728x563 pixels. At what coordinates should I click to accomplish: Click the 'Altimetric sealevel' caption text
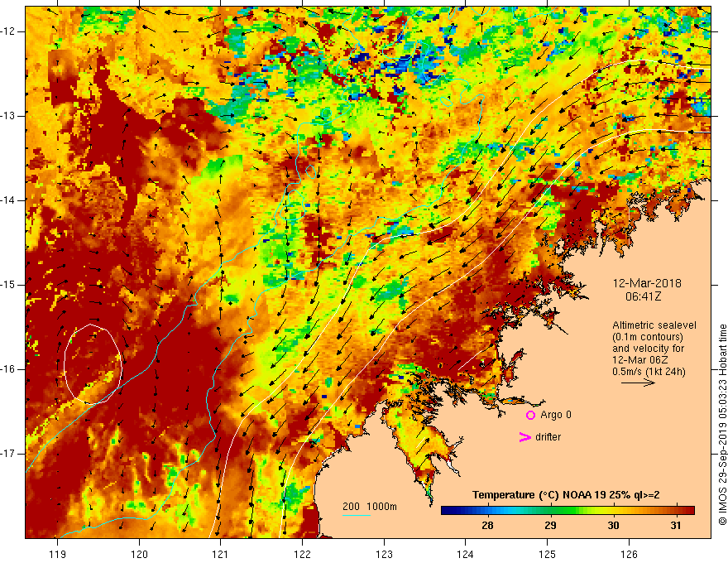click(654, 325)
